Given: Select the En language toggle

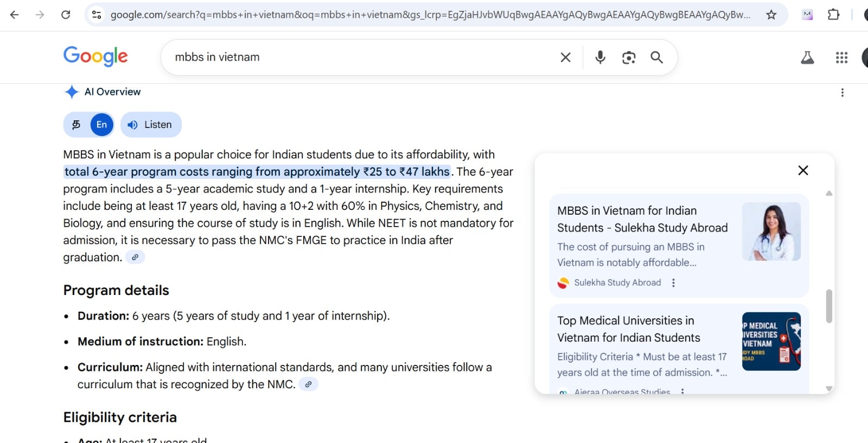Looking at the screenshot, I should [101, 125].
